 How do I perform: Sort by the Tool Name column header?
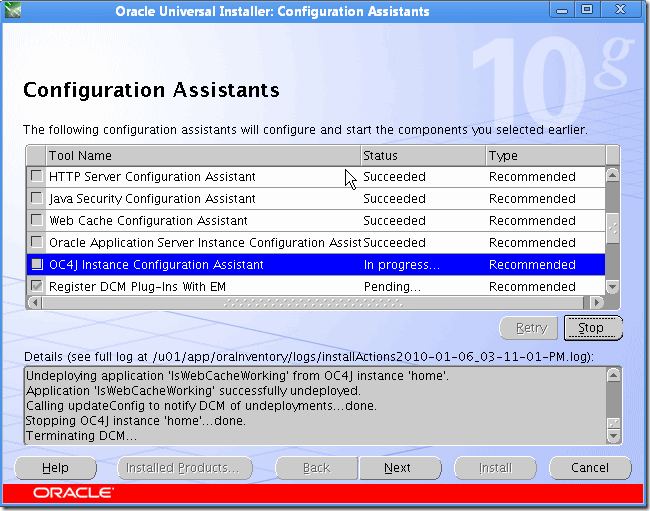click(203, 156)
